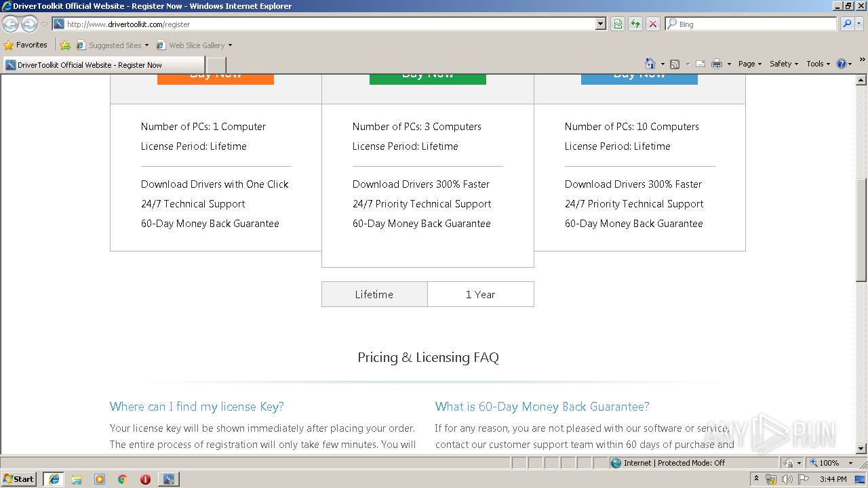
Task: Expand Web Slice Gallery dropdown
Action: (x=230, y=45)
